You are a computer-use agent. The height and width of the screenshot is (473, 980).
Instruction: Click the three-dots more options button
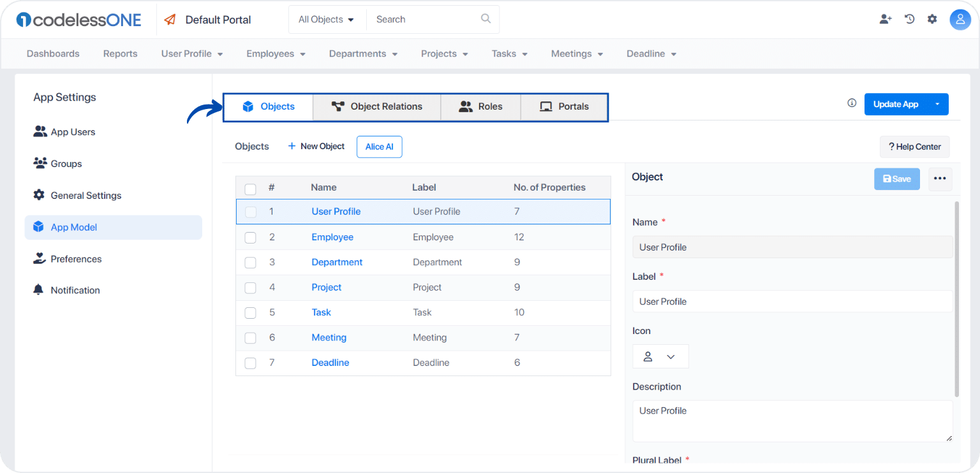pos(940,179)
